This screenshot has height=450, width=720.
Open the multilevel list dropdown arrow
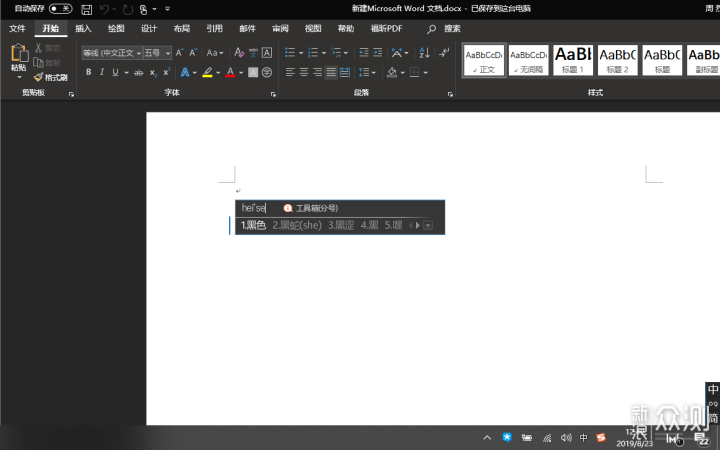(346, 53)
